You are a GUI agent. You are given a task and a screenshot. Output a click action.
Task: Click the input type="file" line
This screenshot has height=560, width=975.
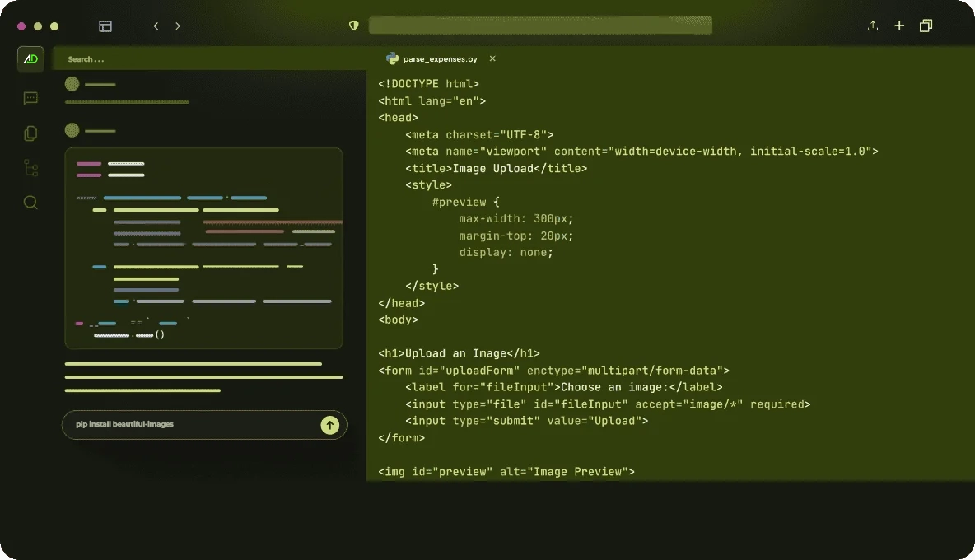tap(608, 404)
